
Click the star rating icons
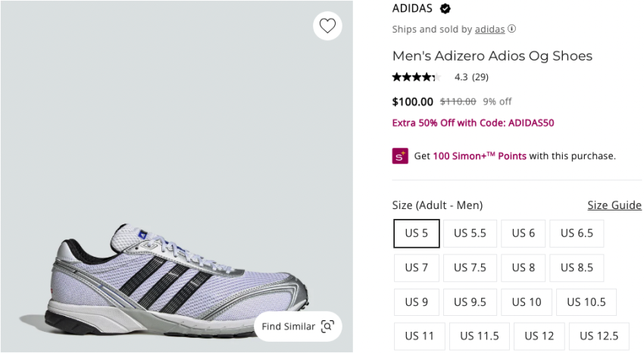click(x=416, y=77)
